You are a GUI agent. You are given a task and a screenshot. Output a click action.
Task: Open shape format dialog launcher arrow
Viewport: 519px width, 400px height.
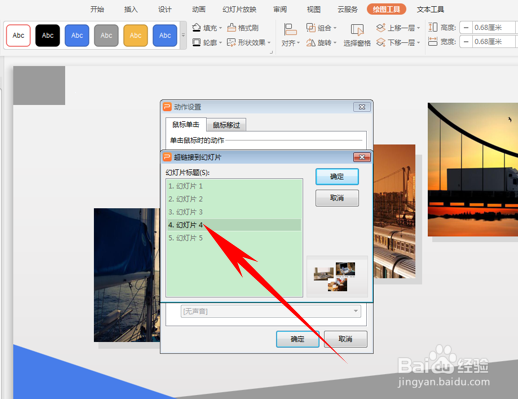click(271, 52)
